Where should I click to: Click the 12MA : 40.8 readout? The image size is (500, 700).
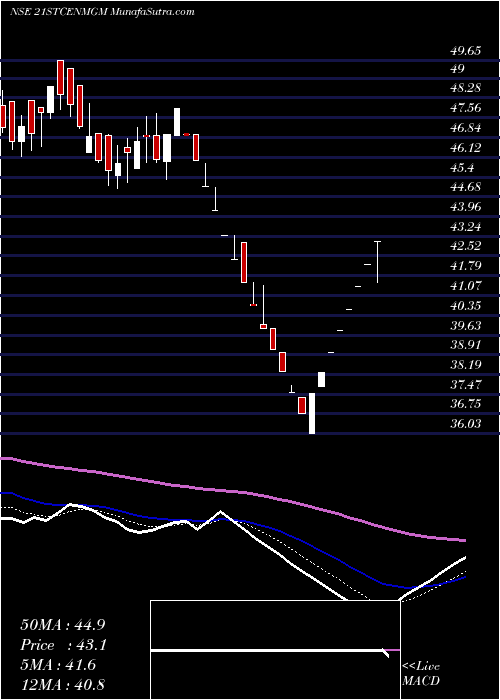click(62, 685)
